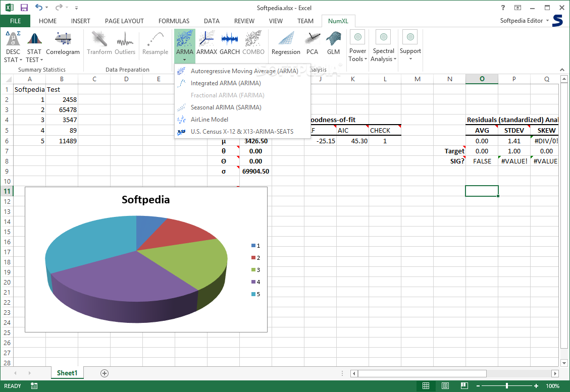Click the Resample tool

point(155,43)
